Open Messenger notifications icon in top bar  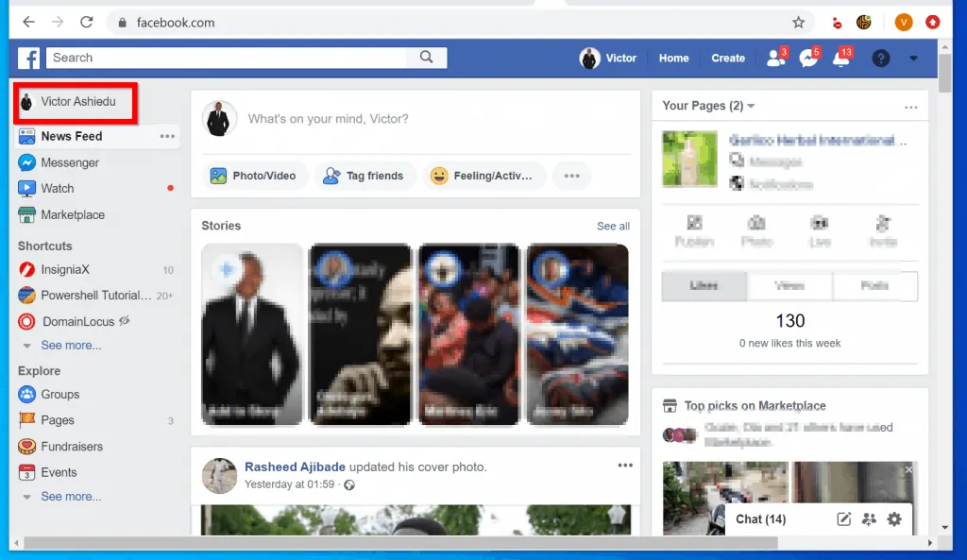(x=808, y=58)
